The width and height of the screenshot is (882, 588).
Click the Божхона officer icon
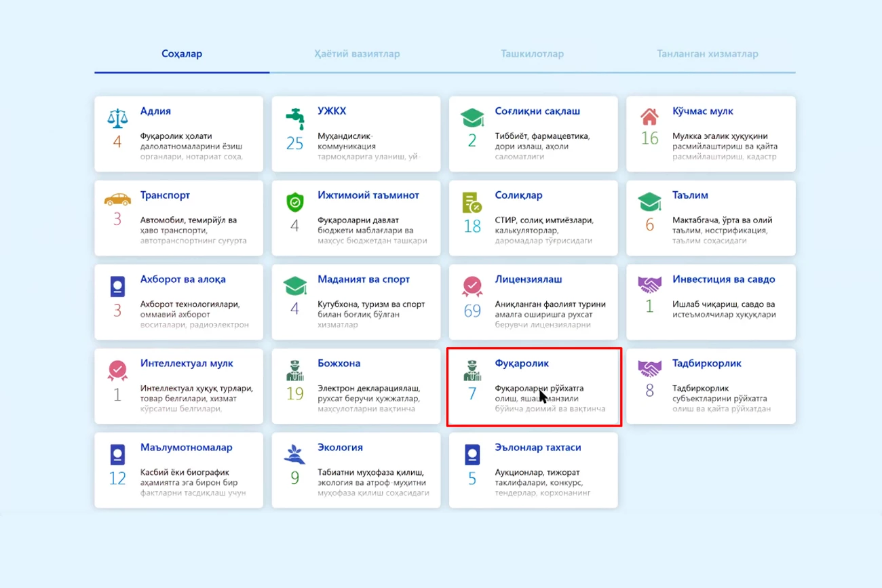pyautogui.click(x=295, y=370)
